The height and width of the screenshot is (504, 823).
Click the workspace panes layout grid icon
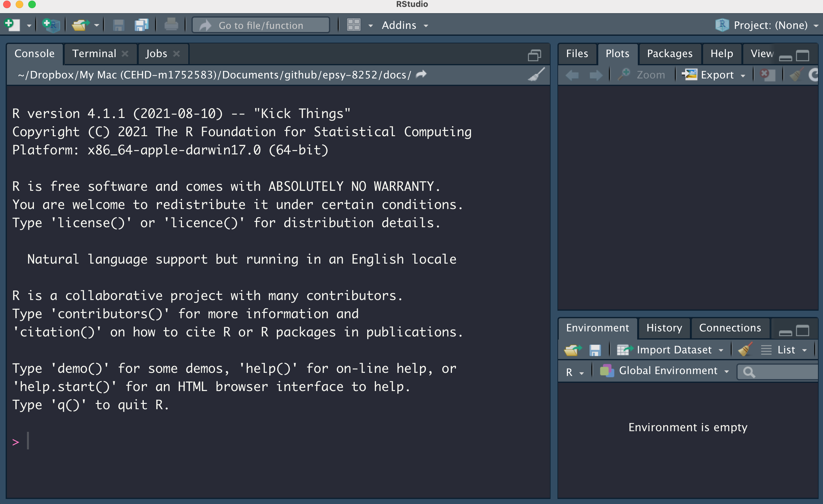[x=354, y=25]
